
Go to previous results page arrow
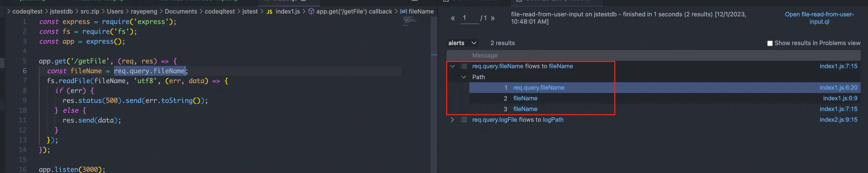point(453,18)
